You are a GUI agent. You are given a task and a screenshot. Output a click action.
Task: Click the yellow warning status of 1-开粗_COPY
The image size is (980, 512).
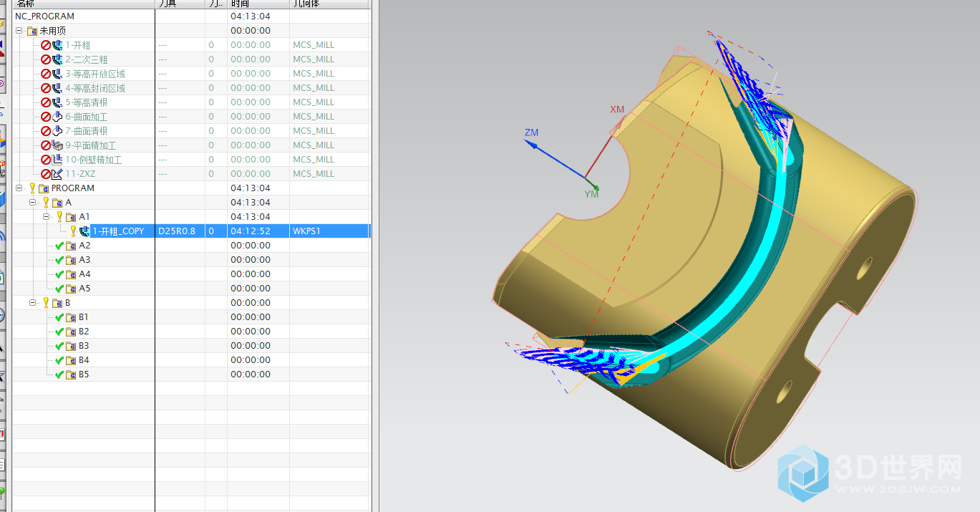[73, 231]
